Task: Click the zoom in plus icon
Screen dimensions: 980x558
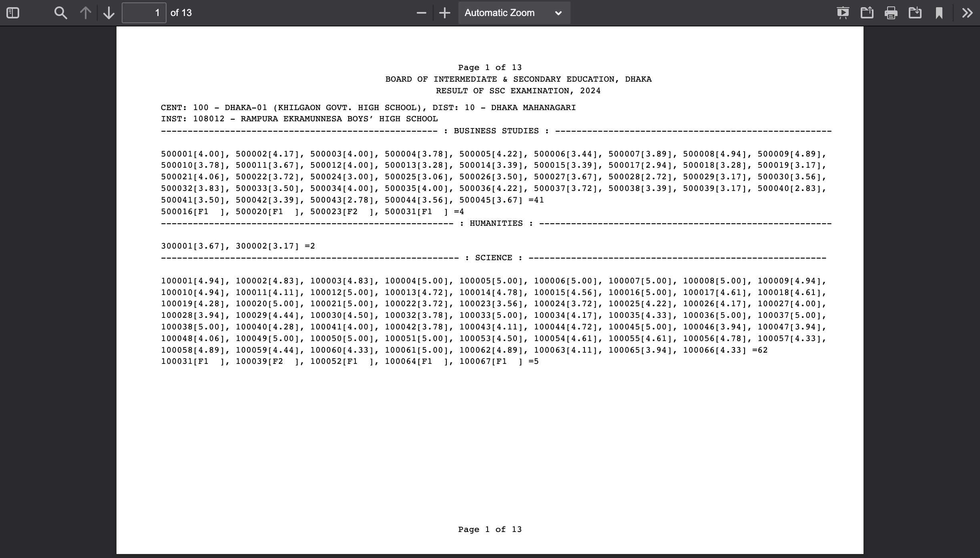Action: pos(444,13)
